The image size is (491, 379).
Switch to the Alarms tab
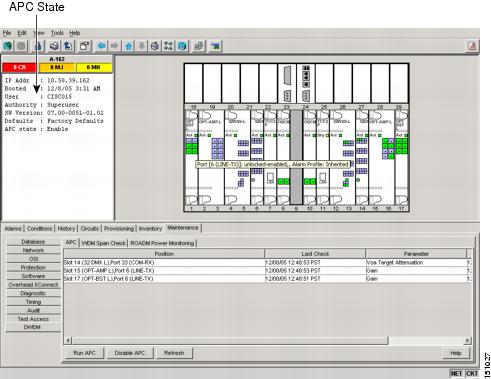click(x=13, y=228)
